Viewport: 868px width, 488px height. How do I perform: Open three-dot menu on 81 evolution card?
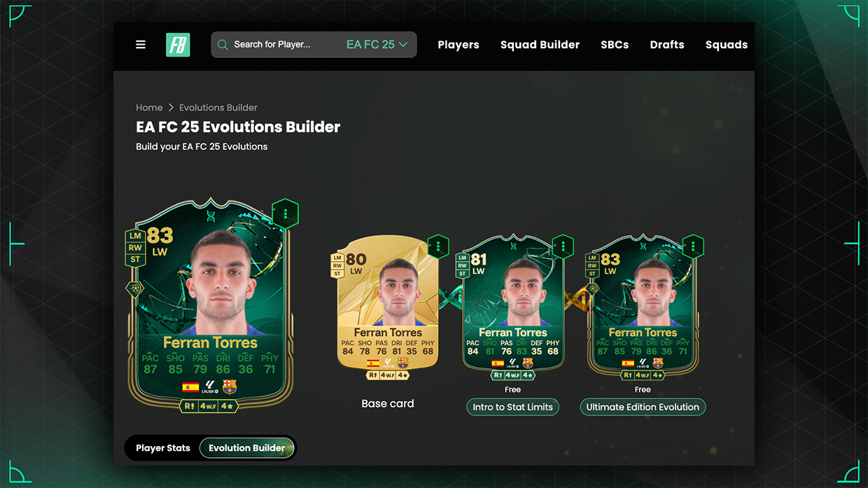pos(563,246)
